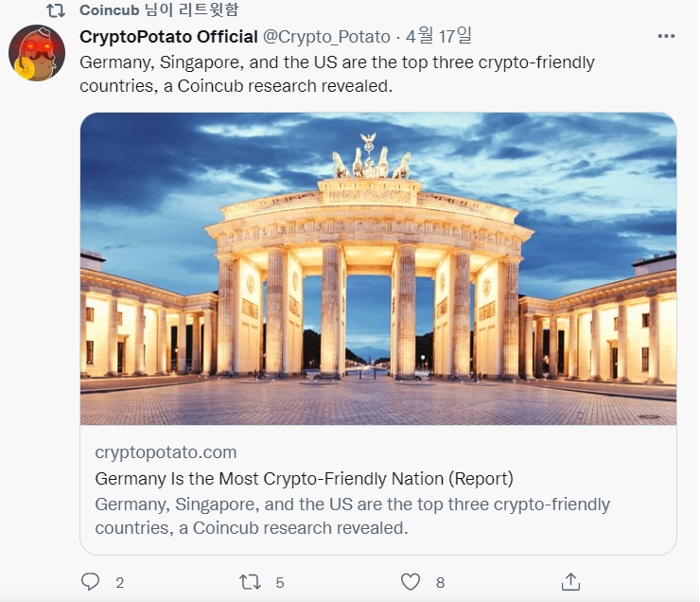Viewport: 700px width, 602px height.
Task: Click the small retweeted indicator icon above the tweet
Action: click(56, 10)
